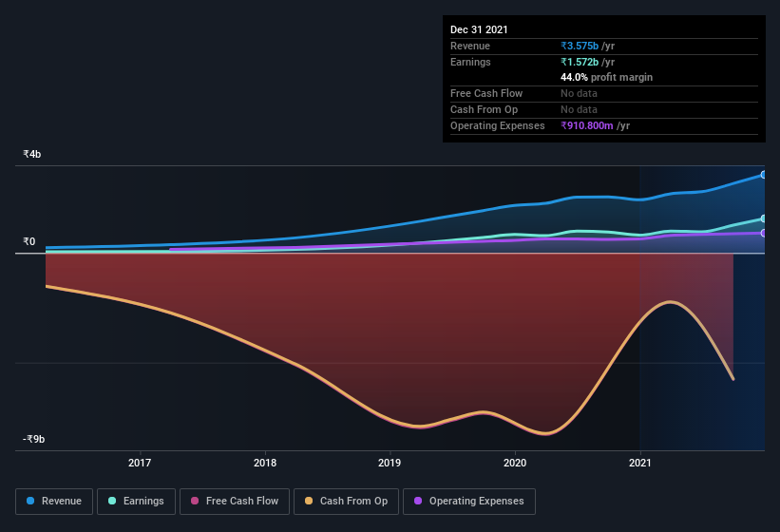Click the 2020 x-axis label
The image size is (780, 532).
point(515,463)
